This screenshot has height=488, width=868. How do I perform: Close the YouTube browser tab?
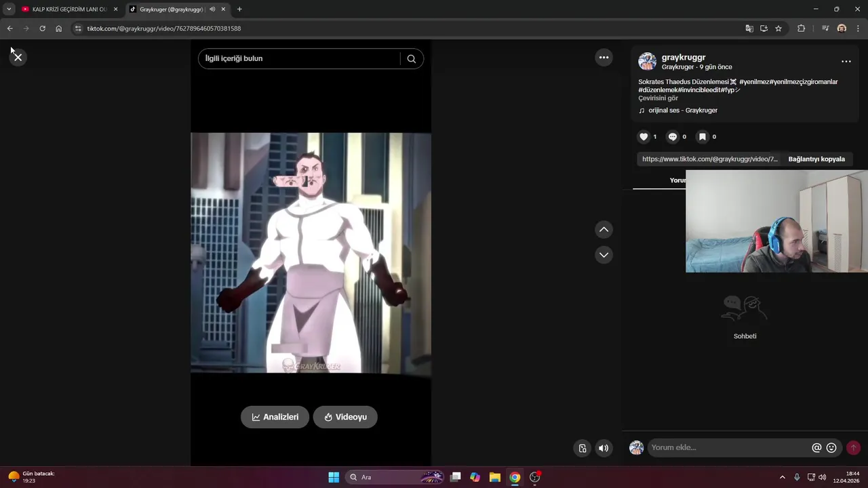(115, 9)
